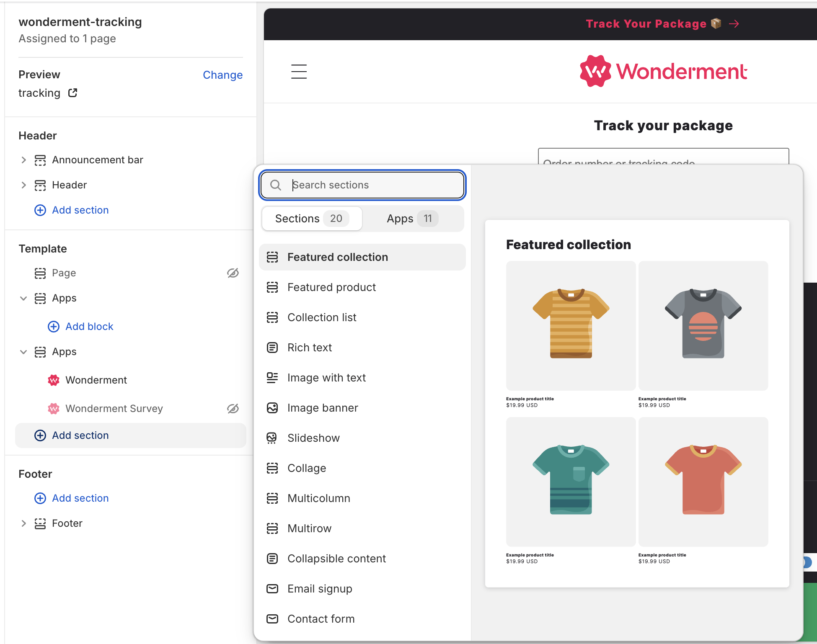Click the plus icon in Header group
The image size is (817, 644).
40,210
